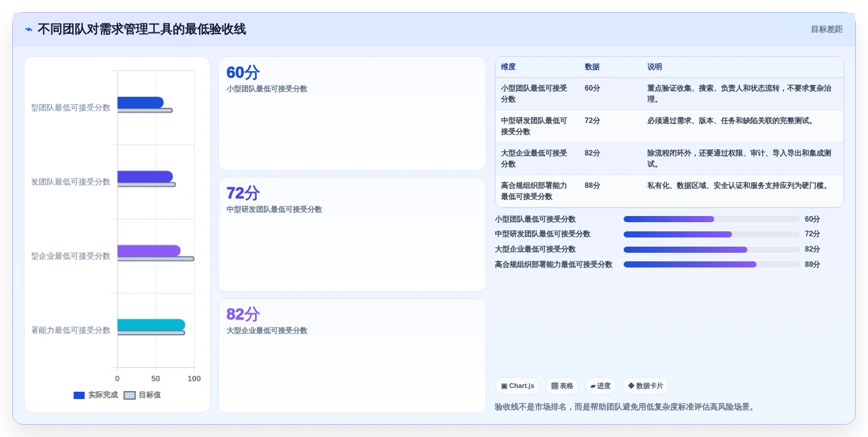Click the 高合规组织 progress bar at 88分
Viewport: 868px width, 437px height.
click(x=712, y=264)
